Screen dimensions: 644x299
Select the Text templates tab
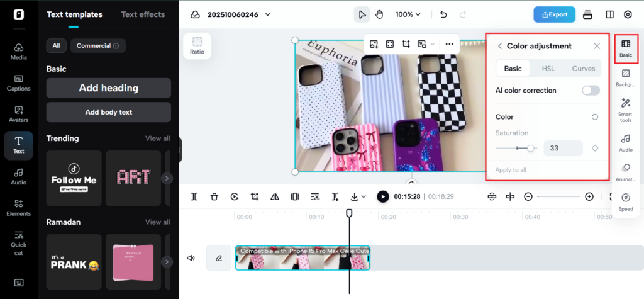74,14
